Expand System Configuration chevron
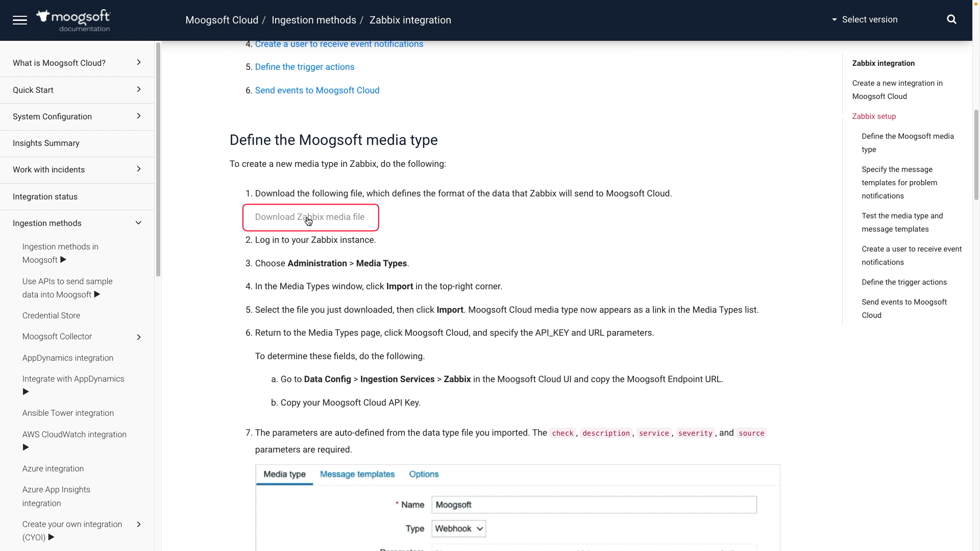The image size is (980, 551). point(139,116)
